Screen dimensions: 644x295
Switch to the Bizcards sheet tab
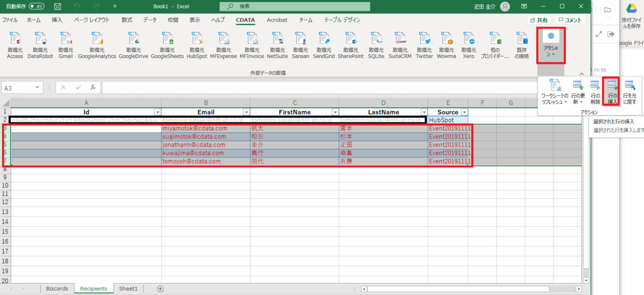[x=56, y=289]
